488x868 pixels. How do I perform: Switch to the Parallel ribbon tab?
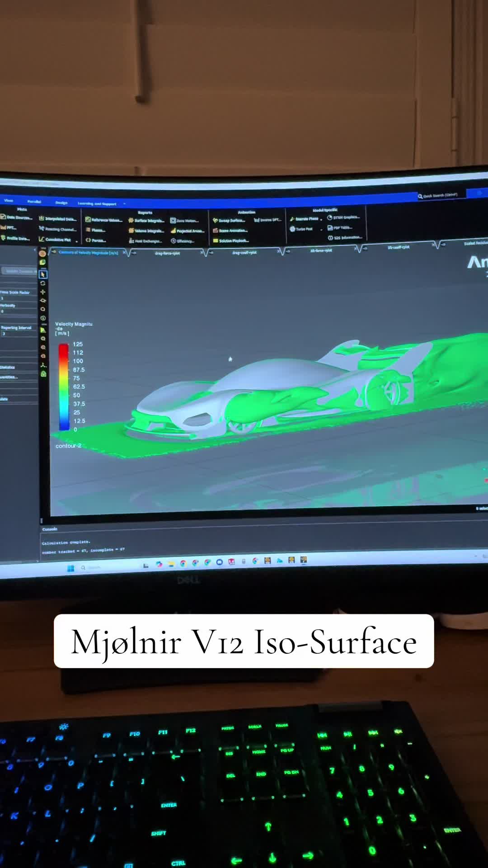pyautogui.click(x=34, y=202)
